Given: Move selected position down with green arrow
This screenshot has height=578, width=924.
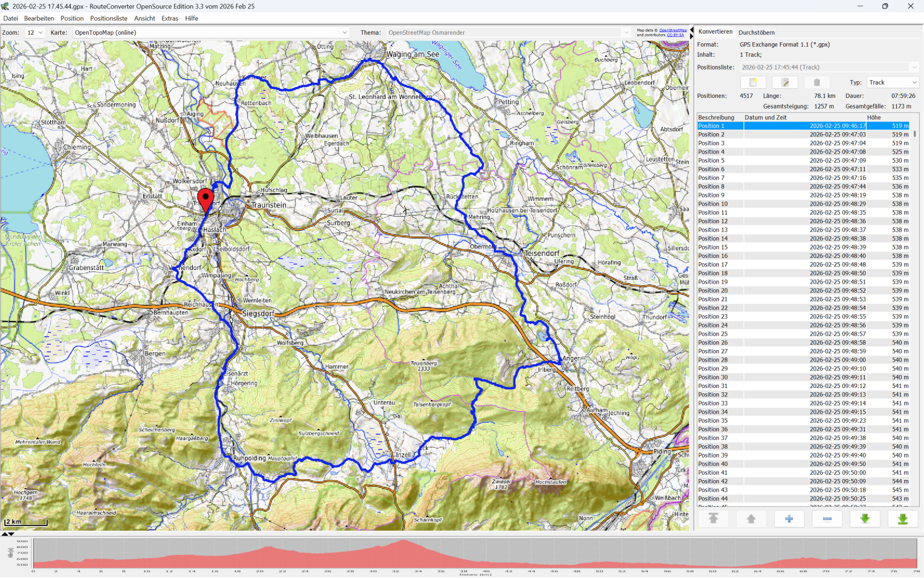Looking at the screenshot, I should [865, 519].
